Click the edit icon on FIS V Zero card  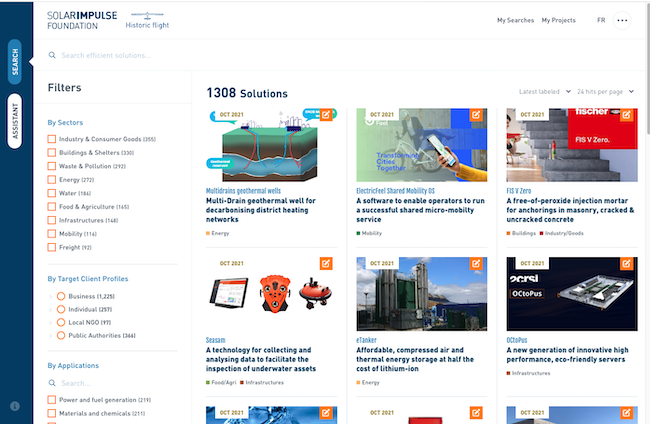point(626,114)
